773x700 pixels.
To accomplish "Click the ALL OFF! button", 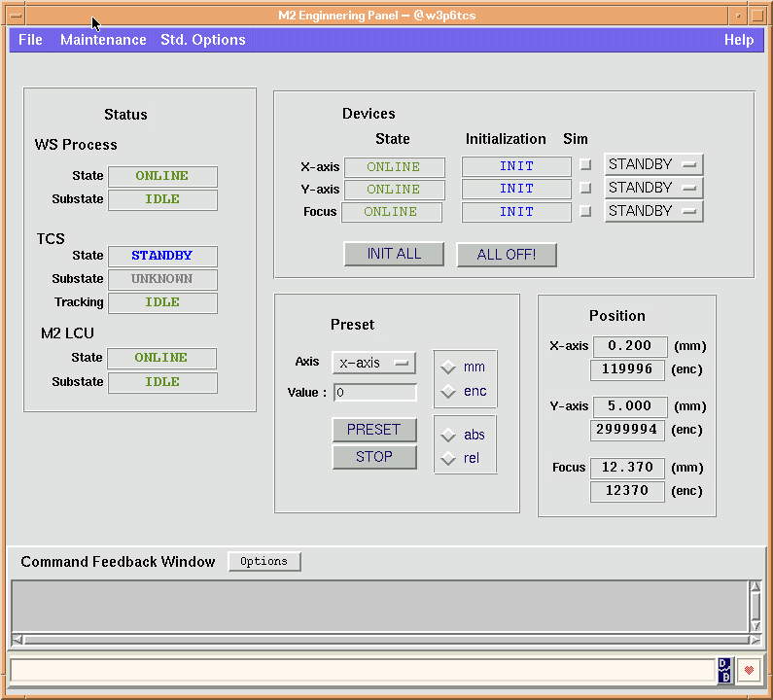I will (507, 255).
